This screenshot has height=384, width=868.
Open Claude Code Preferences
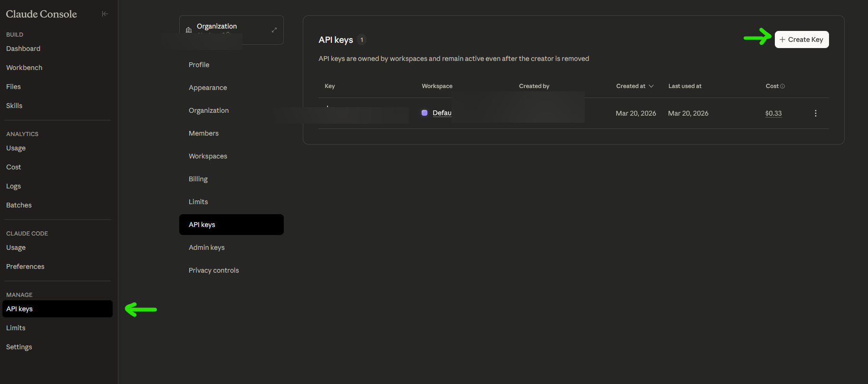tap(25, 266)
